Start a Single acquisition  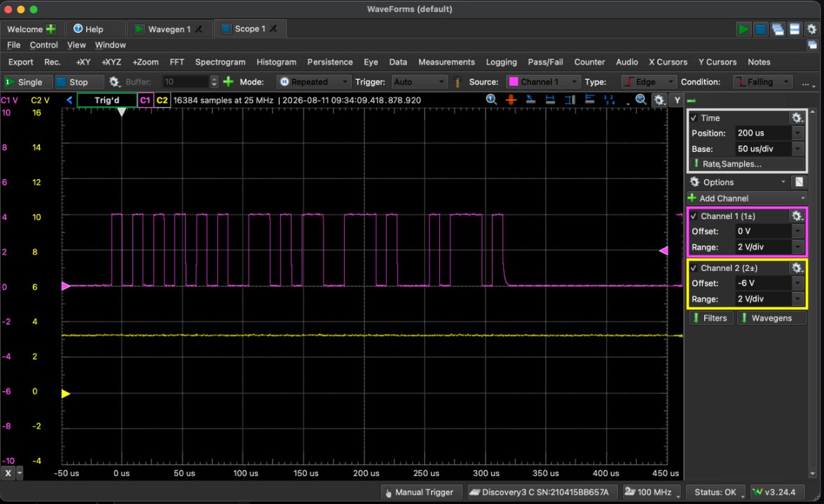[x=27, y=82]
